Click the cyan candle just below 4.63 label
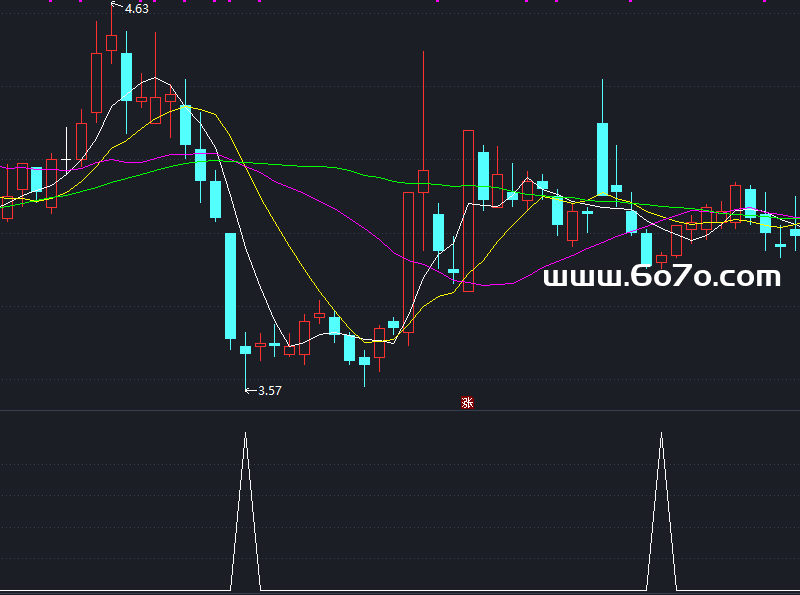This screenshot has height=595, width=800. click(126, 77)
